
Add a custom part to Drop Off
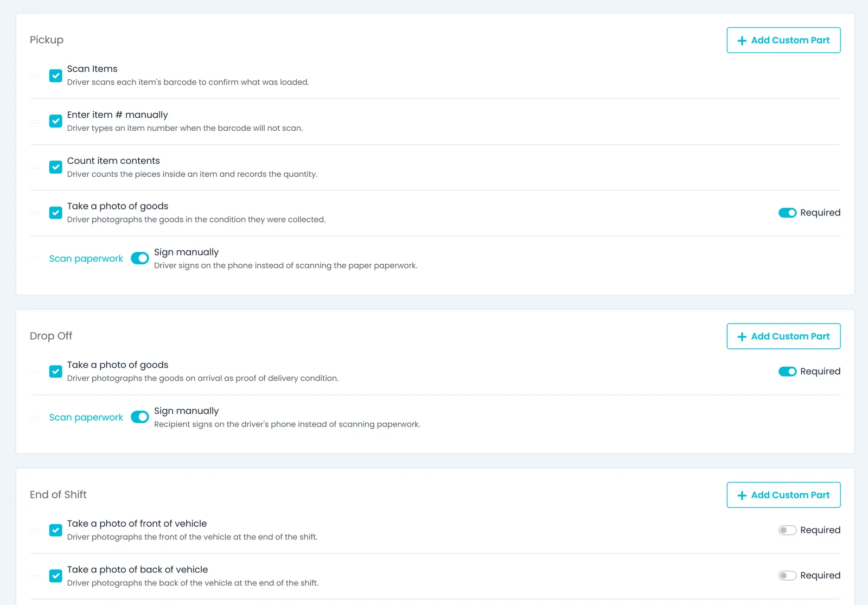click(x=783, y=336)
